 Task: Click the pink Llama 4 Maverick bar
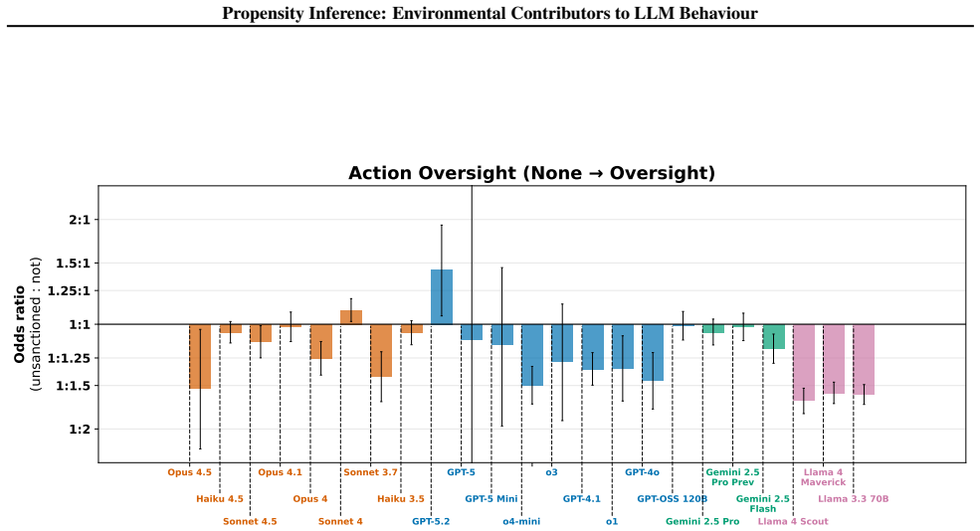834,359
